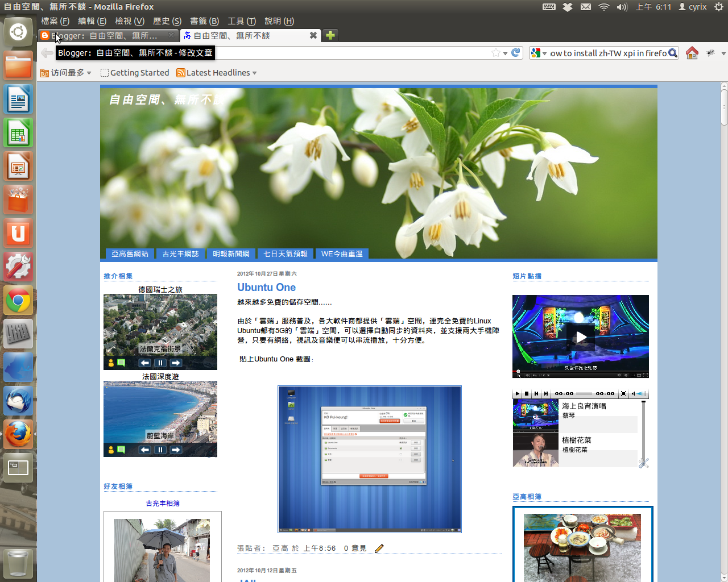The image size is (728, 582).
Task: Go to the Firefox home page icon
Action: 692,53
